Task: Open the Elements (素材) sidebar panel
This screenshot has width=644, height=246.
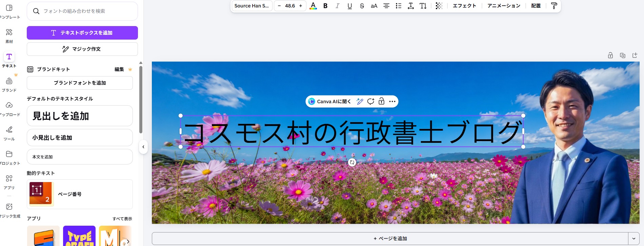Action: coord(9,36)
